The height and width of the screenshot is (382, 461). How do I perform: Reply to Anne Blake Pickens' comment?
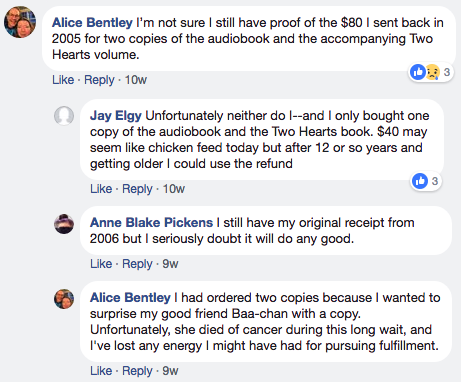(137, 264)
